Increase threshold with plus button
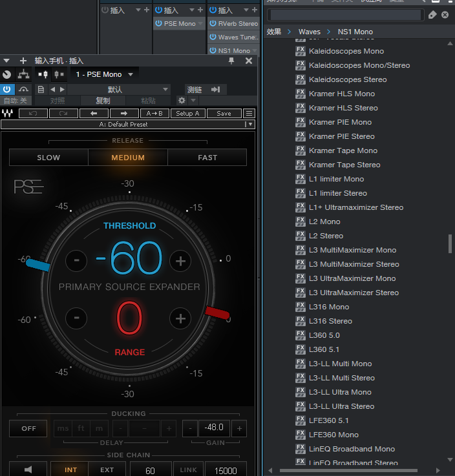The width and height of the screenshot is (455, 476). pyautogui.click(x=180, y=261)
